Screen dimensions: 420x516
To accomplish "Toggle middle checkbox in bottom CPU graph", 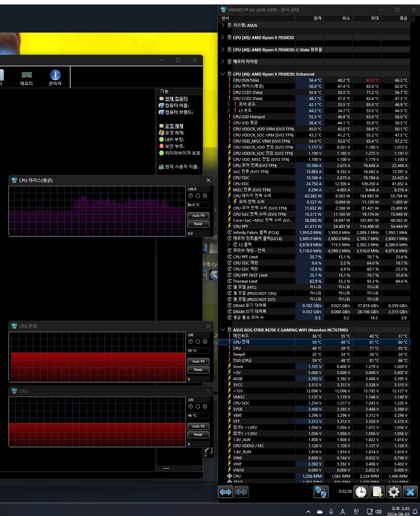I will 198,406.
